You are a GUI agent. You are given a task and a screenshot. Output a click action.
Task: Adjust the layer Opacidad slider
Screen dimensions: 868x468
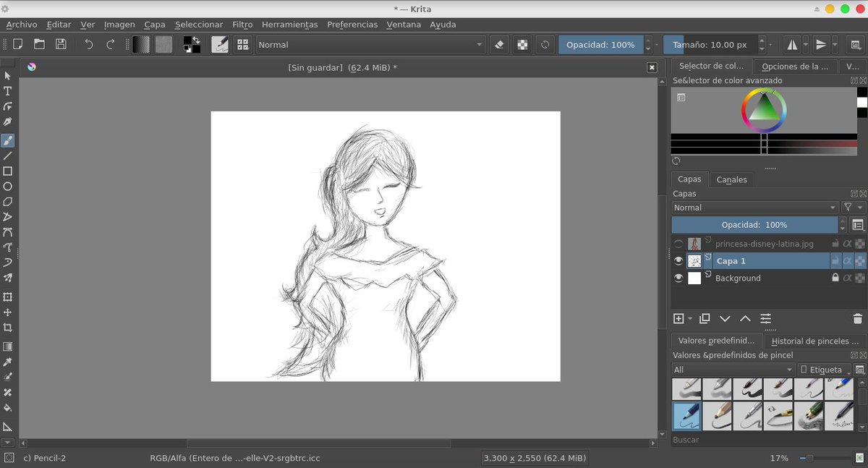[754, 225]
